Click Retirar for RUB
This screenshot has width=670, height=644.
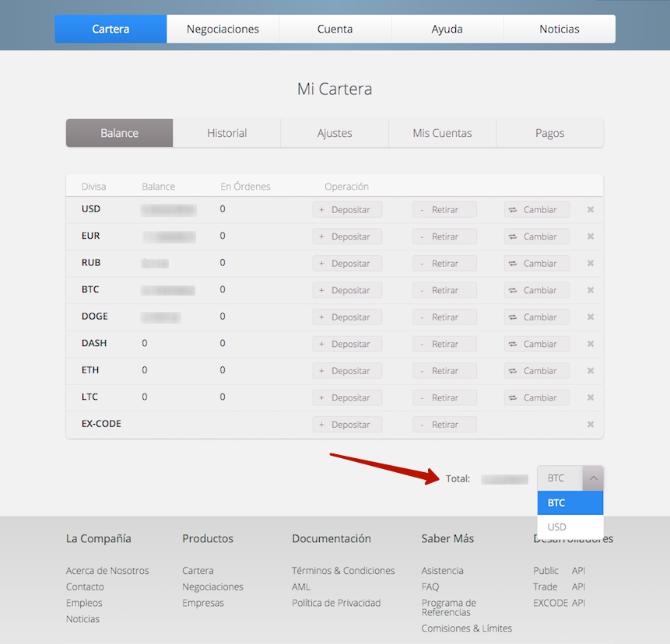[444, 264]
